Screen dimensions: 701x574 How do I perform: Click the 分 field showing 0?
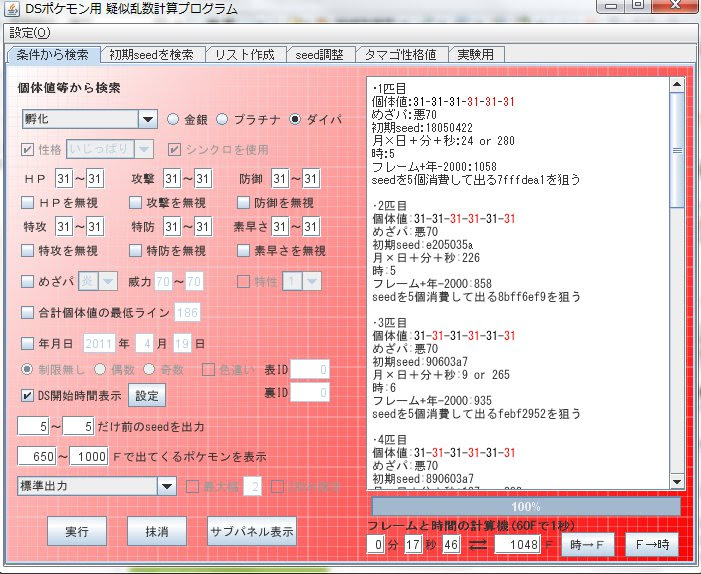point(375,544)
